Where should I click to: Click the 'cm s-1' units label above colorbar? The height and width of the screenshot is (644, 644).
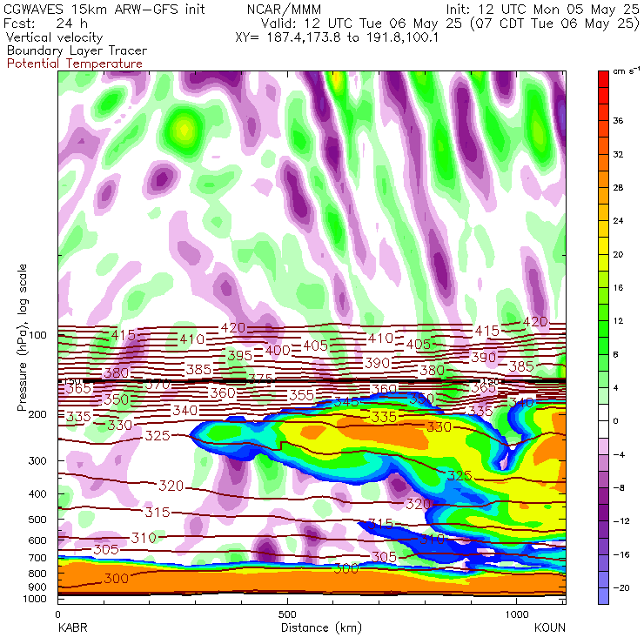click(x=626, y=70)
